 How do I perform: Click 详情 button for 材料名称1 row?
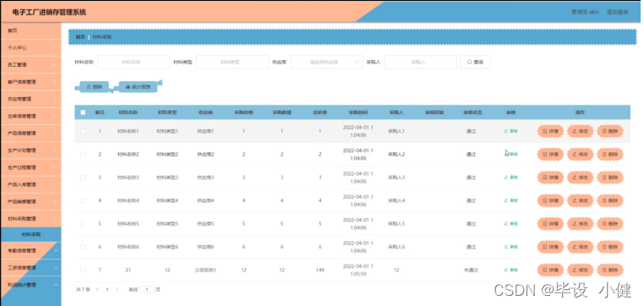[550, 131]
